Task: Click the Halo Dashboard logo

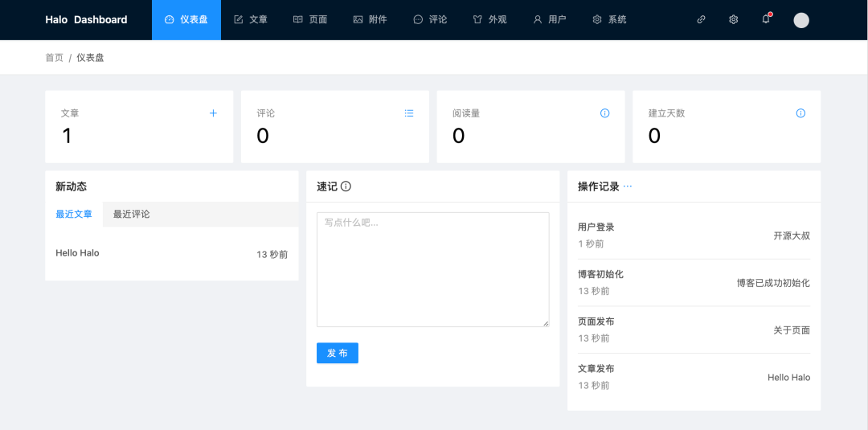Action: pos(86,20)
